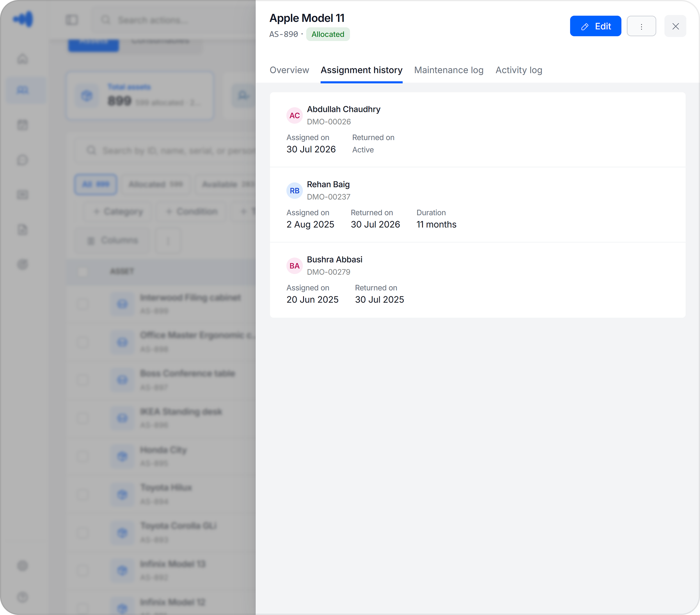Screen dimensions: 700x615
Task: Click the AS-890 asset ID
Action: tap(284, 34)
